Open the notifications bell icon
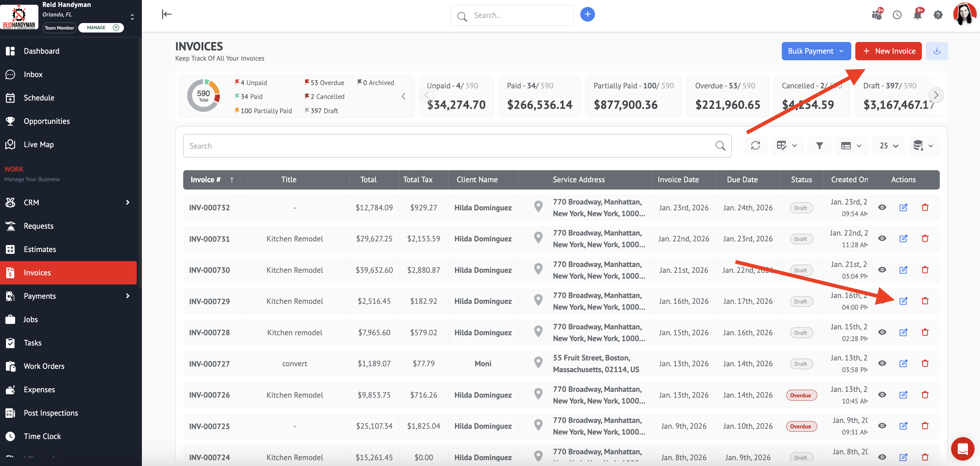This screenshot has height=466, width=980. point(917,15)
